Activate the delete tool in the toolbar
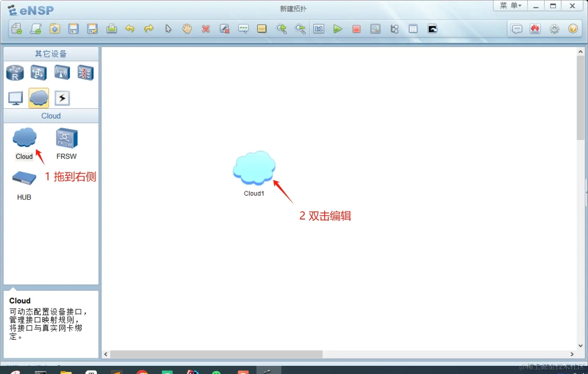Screen dimensions: 588x374 click(206, 29)
